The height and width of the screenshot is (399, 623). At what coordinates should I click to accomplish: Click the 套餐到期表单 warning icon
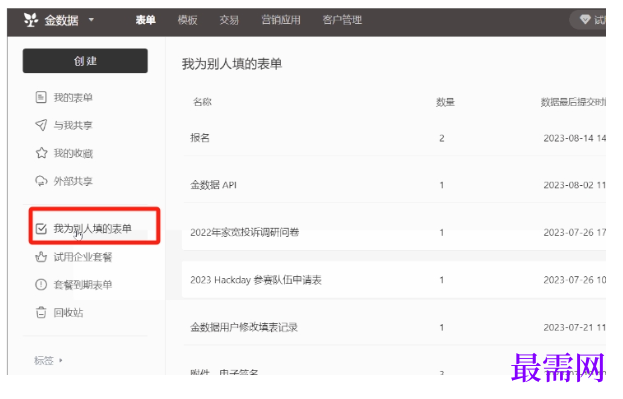point(41,285)
